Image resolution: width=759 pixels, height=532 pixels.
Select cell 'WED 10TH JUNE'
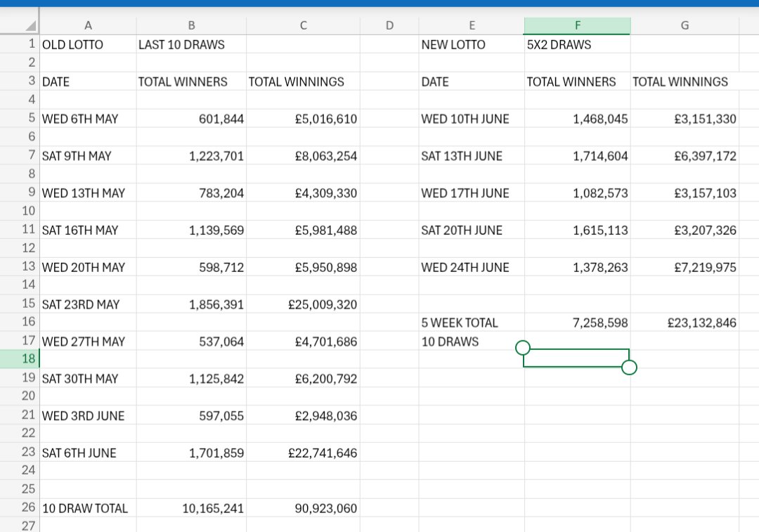tap(472, 119)
